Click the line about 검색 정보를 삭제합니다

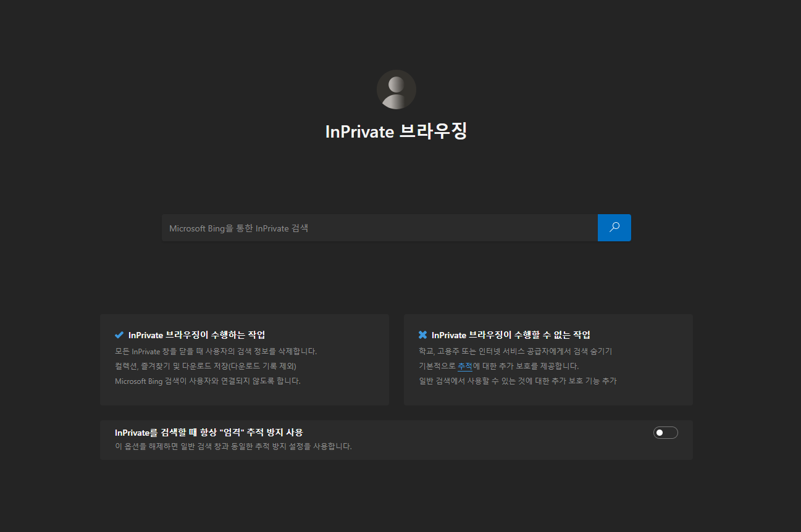pos(216,351)
